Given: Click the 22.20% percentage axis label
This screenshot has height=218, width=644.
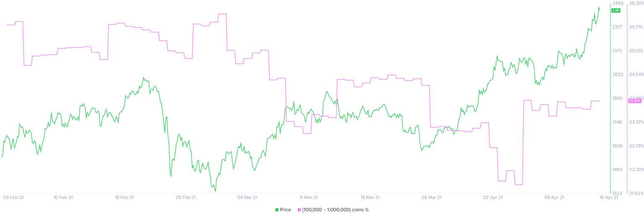Looking at the screenshot, I should click(636, 169).
